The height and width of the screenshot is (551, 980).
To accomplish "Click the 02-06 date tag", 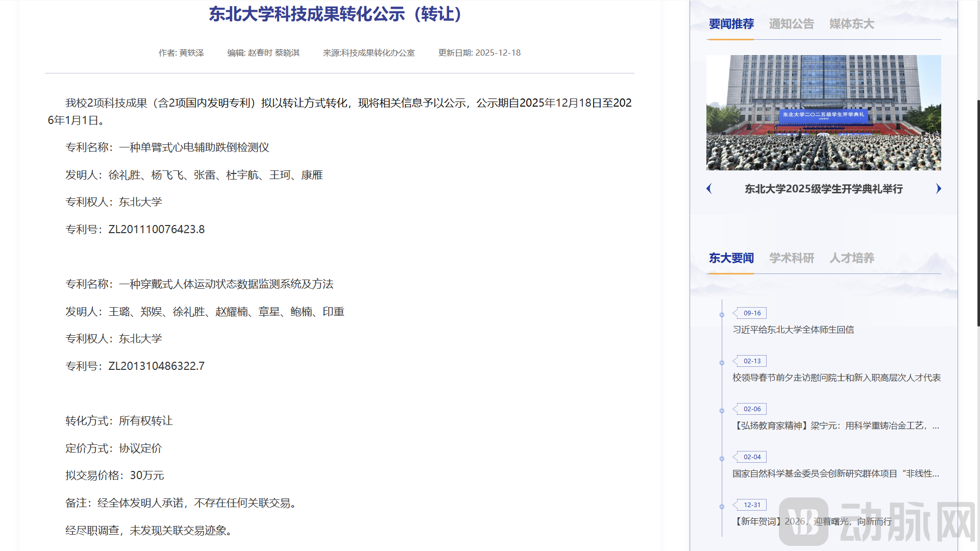I will (x=751, y=409).
